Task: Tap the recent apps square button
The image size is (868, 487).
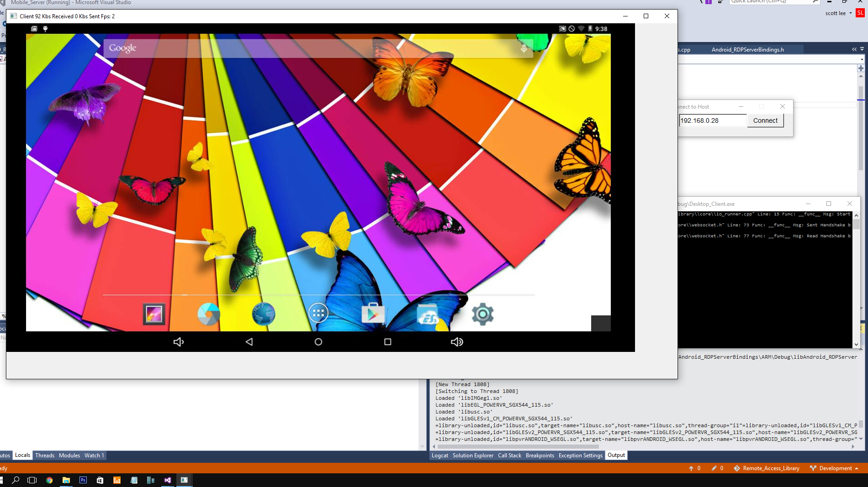Action: pos(388,342)
